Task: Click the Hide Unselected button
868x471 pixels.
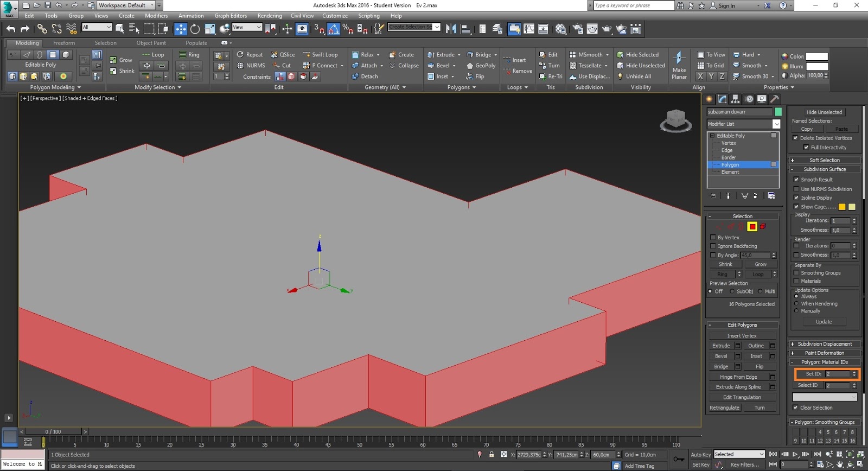Action: pyautogui.click(x=824, y=112)
